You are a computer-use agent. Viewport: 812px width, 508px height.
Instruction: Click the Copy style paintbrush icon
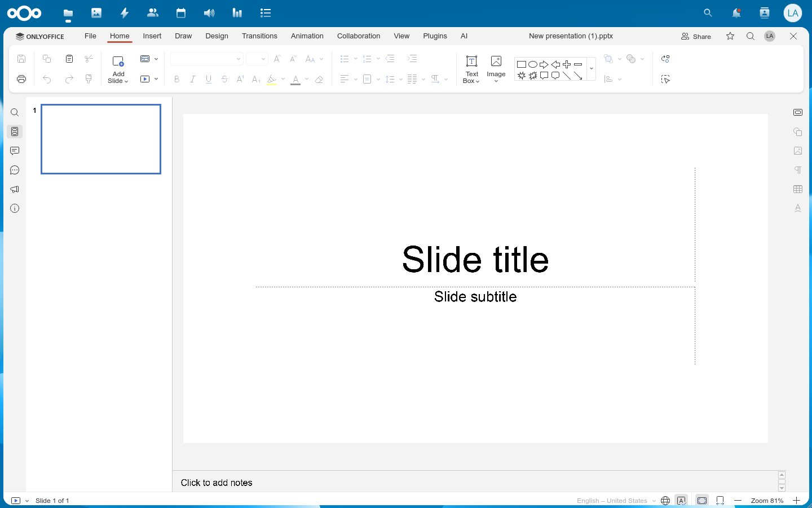[89, 79]
